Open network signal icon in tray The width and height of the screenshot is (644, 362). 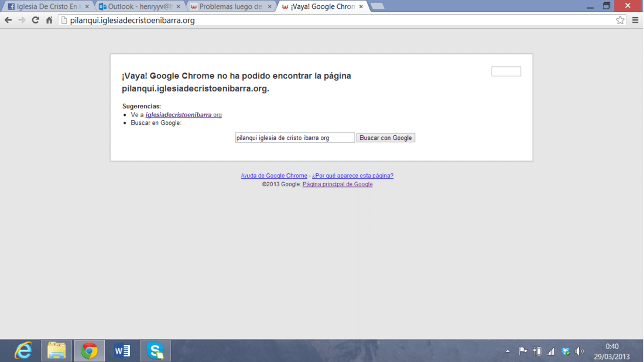pos(551,351)
